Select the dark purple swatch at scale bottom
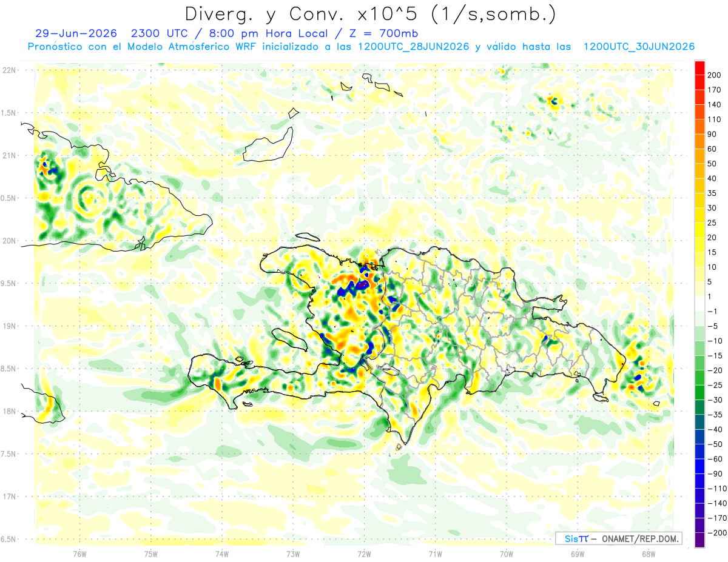The height and width of the screenshot is (562, 728). [699, 540]
